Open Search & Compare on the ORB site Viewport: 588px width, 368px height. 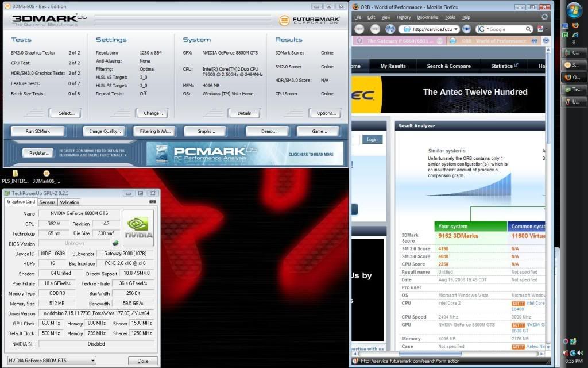point(448,66)
